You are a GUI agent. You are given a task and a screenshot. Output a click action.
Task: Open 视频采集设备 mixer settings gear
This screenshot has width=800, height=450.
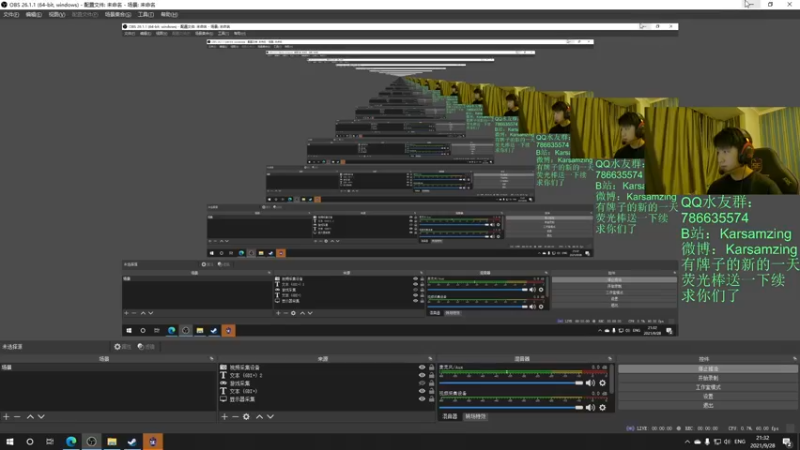click(603, 408)
